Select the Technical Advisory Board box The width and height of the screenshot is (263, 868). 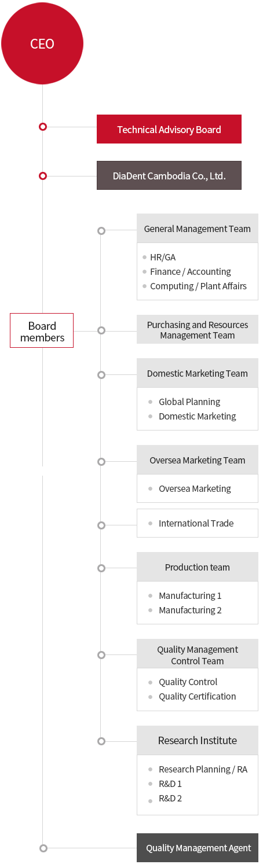[x=169, y=129]
